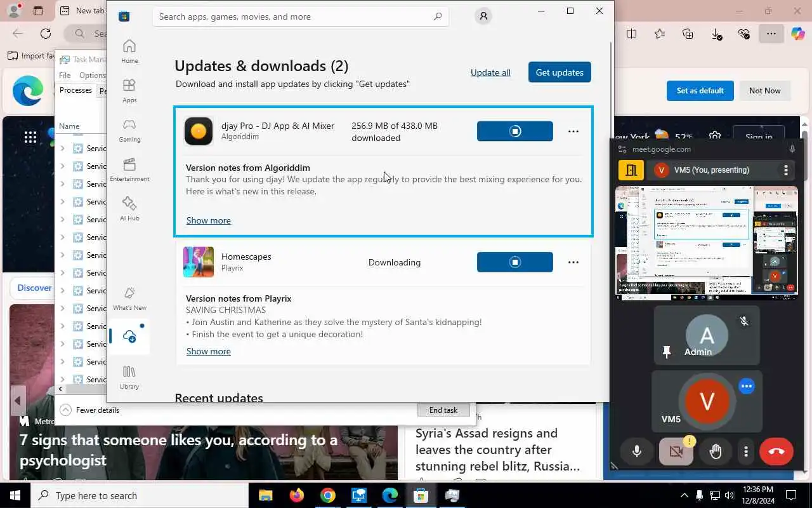The height and width of the screenshot is (508, 812).
Task: Open VM5 tile more options
Action: click(x=747, y=386)
